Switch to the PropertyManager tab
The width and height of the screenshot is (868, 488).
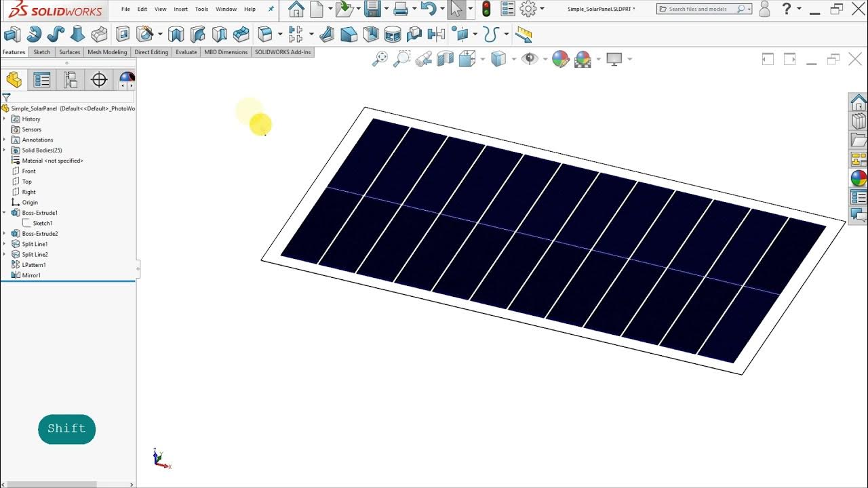click(x=42, y=80)
